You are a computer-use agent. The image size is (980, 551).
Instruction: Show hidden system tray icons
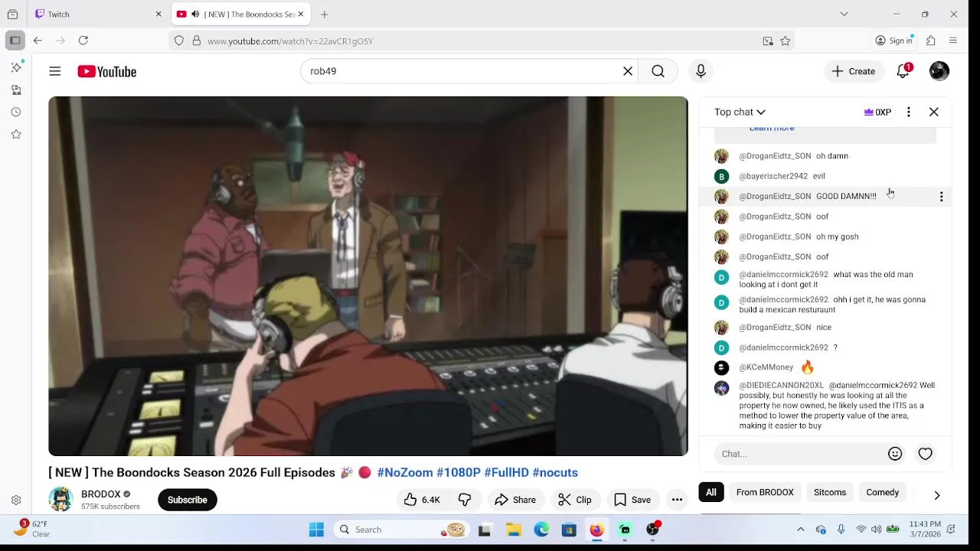[801, 530]
